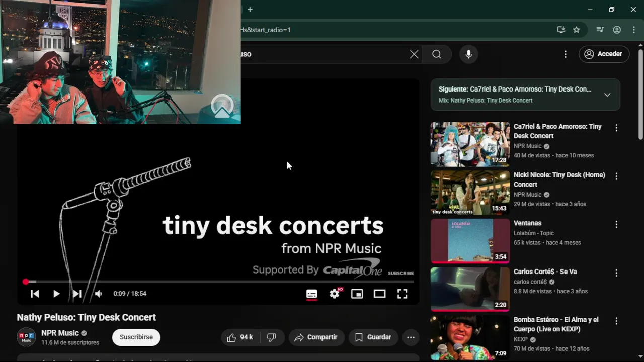The image size is (644, 362).
Task: Open Carlos Corté$ - Se Va thumbnail
Action: 470,289
